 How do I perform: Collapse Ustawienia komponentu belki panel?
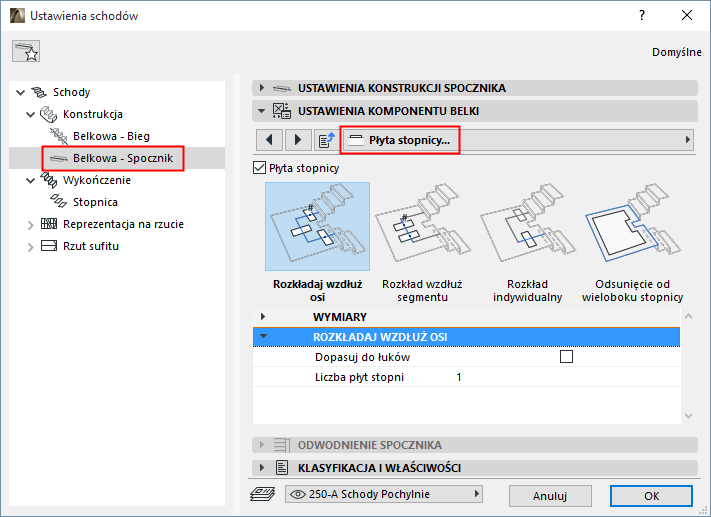[262, 111]
